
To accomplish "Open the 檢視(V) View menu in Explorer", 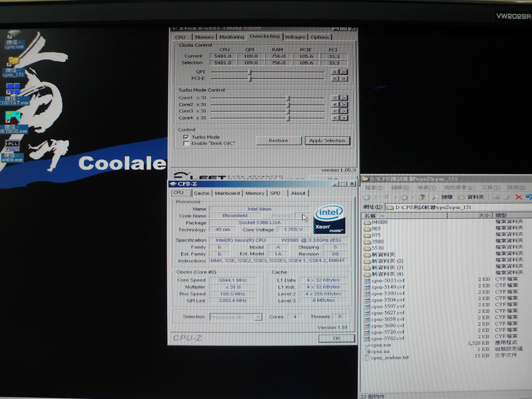I will [427, 188].
